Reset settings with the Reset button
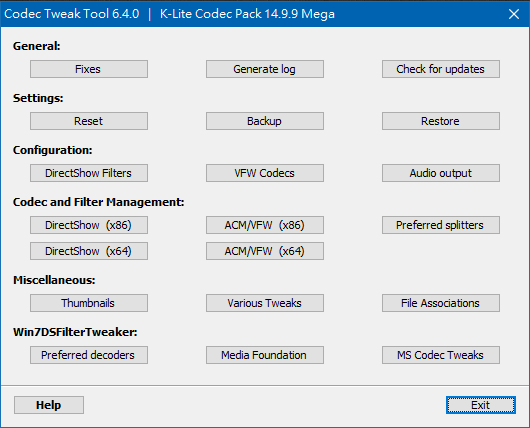Viewport: 530px width, 428px height. click(89, 121)
